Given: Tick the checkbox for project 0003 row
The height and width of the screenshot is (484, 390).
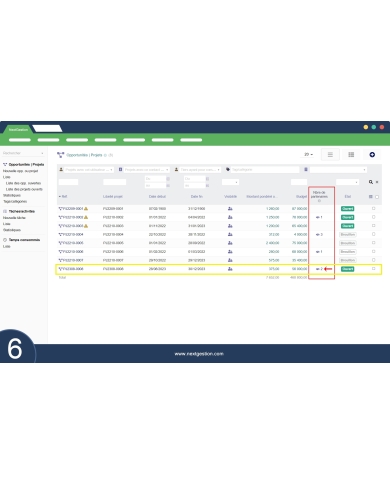Looking at the screenshot, I should click(373, 226).
